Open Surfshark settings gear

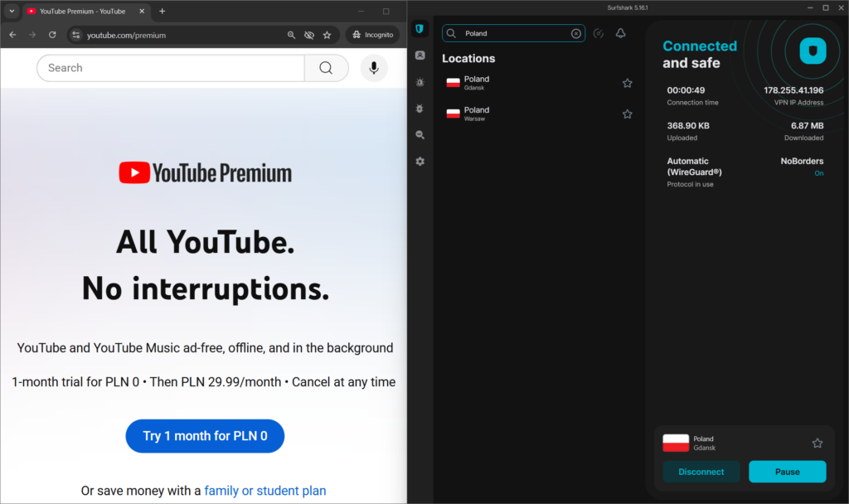point(420,162)
